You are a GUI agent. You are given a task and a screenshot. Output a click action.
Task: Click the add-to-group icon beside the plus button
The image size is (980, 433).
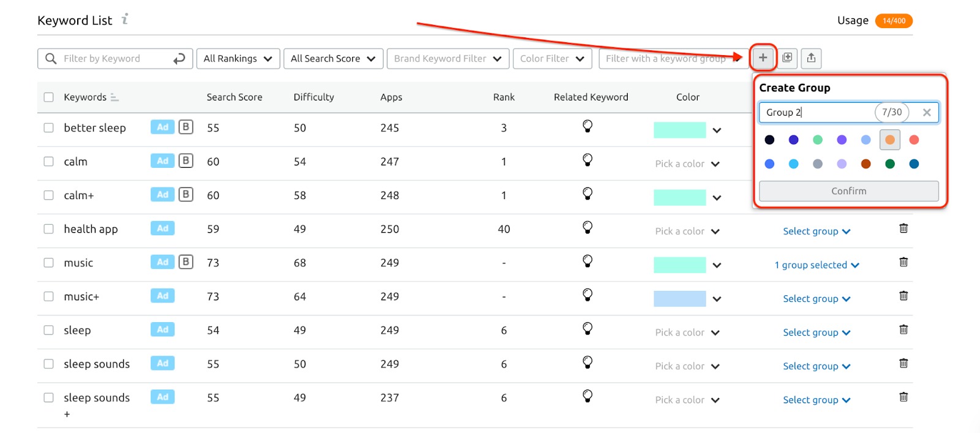787,58
